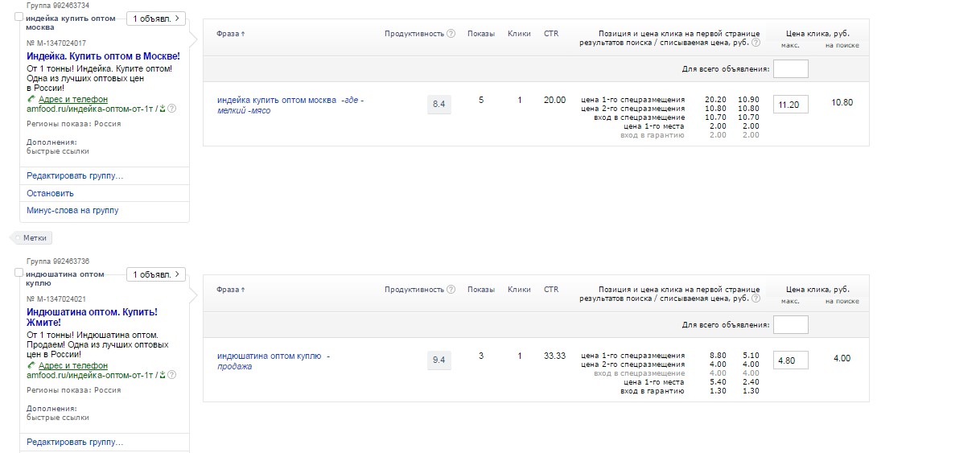The image size is (980, 453).
Task: Click the max click price field showing 11.20
Action: click(x=790, y=103)
